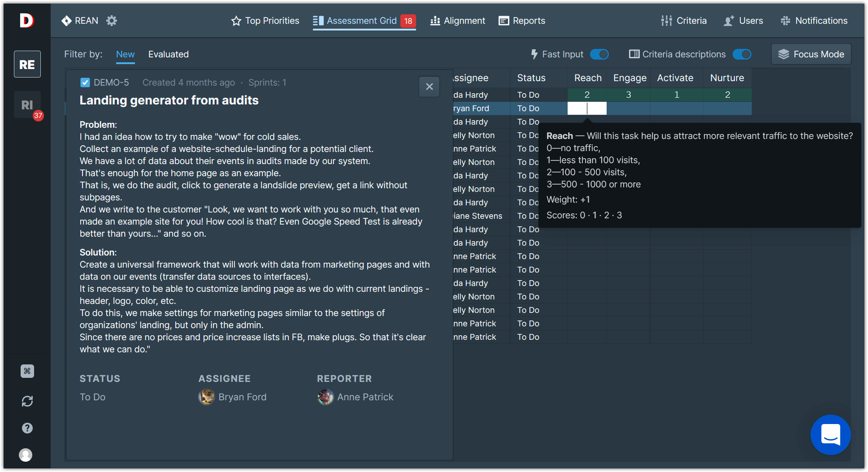
Task: Click Nurture score 2 in first row
Action: pyautogui.click(x=728, y=95)
